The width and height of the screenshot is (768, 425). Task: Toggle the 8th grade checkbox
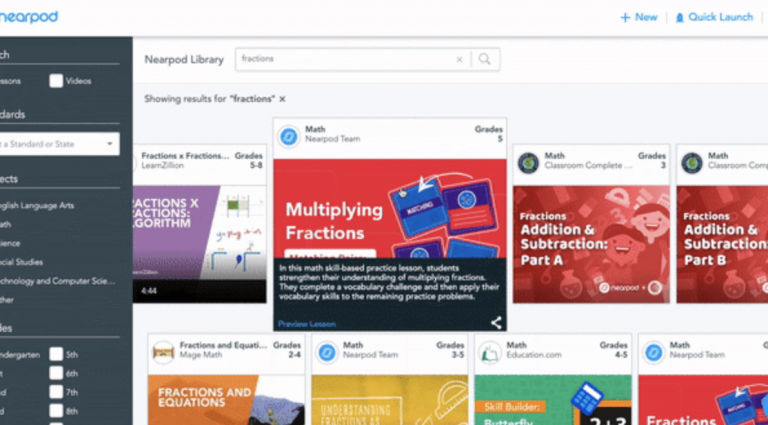(x=56, y=411)
